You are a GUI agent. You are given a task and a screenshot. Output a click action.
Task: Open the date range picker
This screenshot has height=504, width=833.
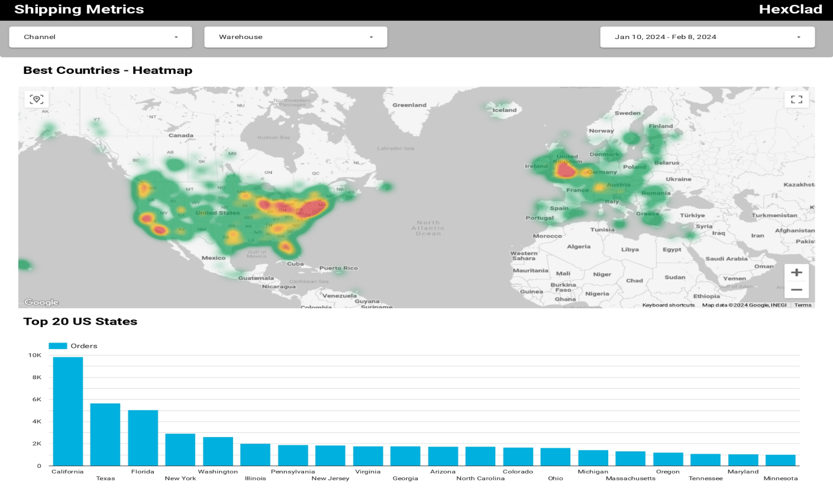707,37
